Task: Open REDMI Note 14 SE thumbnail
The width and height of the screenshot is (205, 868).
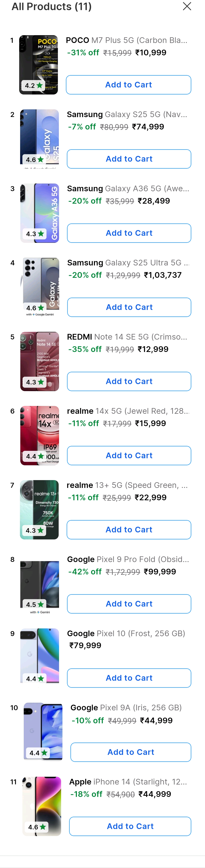Action: [40, 361]
